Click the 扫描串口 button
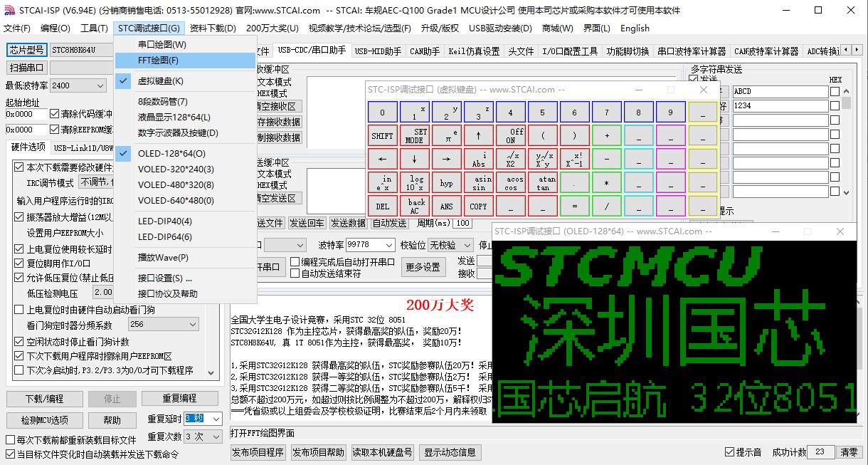Viewport: 868px width, 465px height. tap(28, 68)
